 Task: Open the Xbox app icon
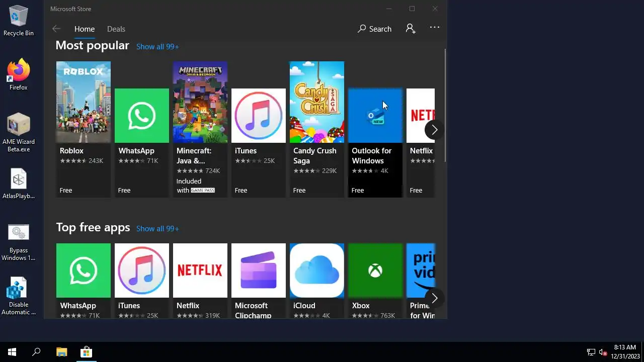[375, 270]
